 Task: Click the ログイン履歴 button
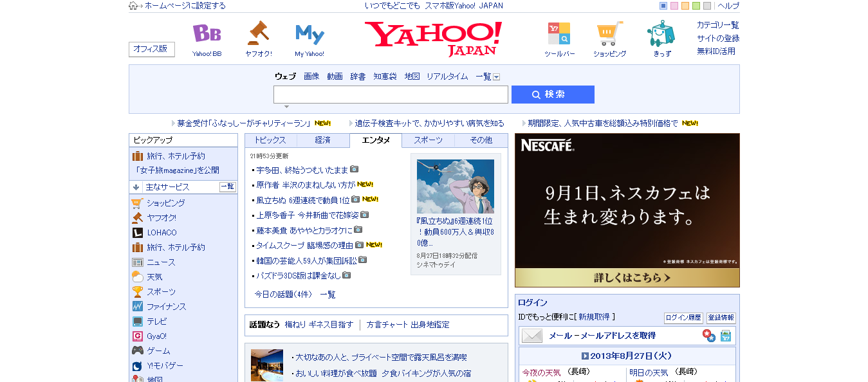pos(683,318)
